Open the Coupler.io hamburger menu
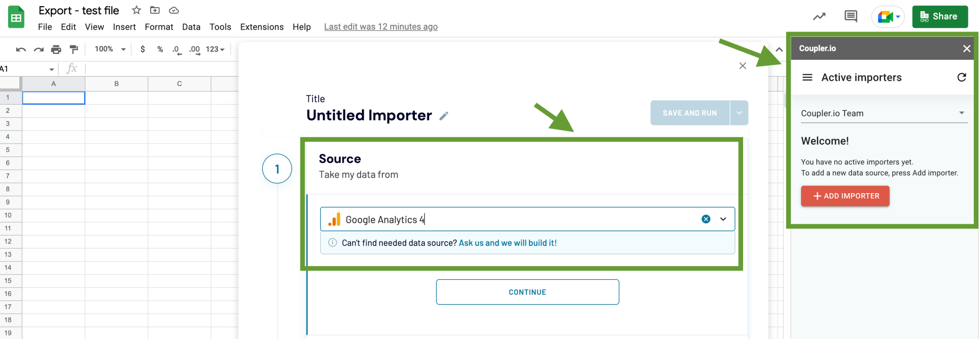The height and width of the screenshot is (339, 980). click(807, 77)
